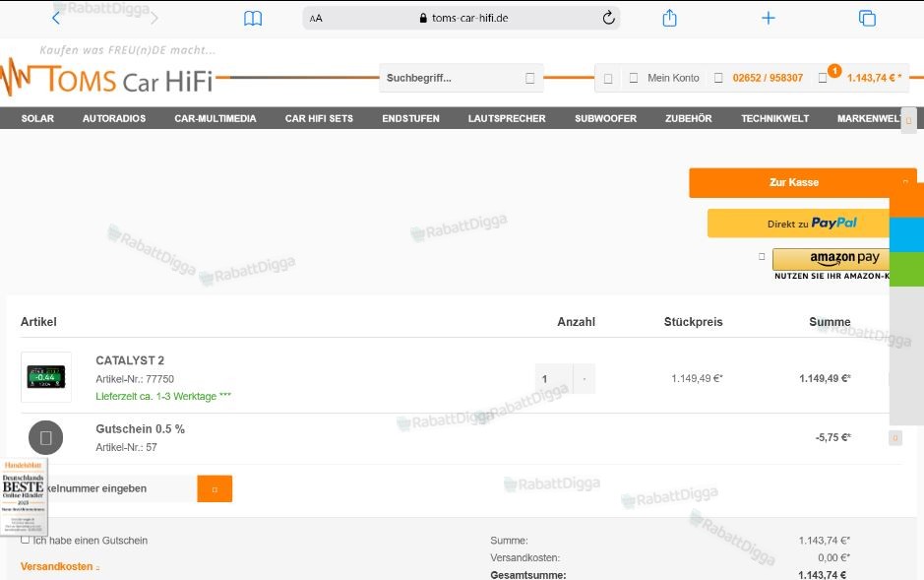Screen dimensions: 924x580
Task: Open the AUTORADIOS category
Action: pos(114,118)
